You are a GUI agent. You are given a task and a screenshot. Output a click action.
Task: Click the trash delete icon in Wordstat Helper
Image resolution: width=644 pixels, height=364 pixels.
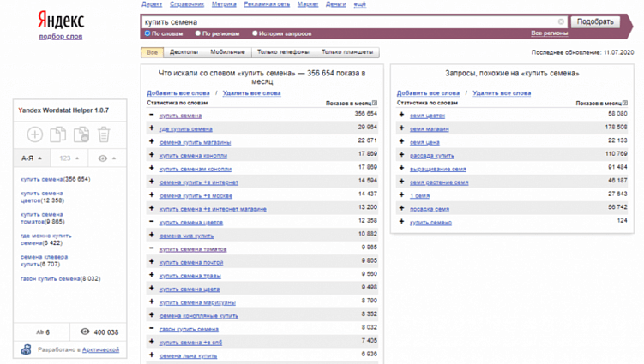click(x=104, y=134)
